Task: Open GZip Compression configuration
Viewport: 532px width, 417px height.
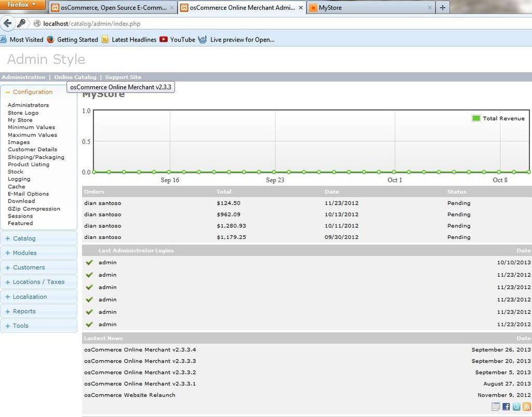Action: point(34,209)
